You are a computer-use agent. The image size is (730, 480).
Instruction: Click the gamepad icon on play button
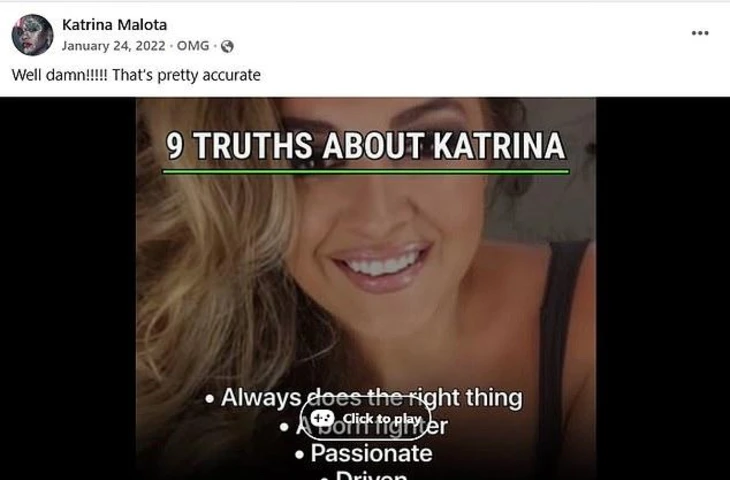[322, 418]
